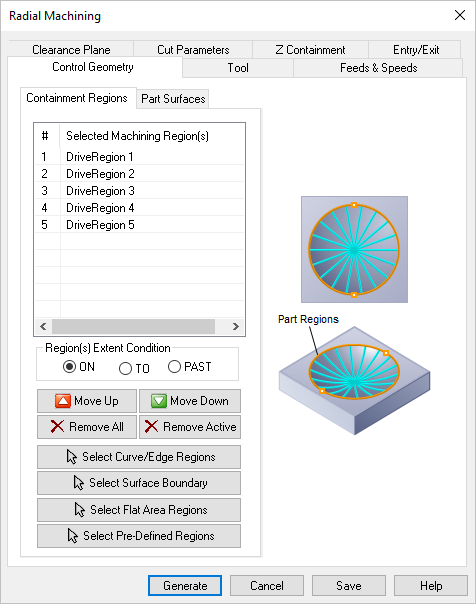Click cursor icon on Select Curve/Edge Regions
This screenshot has width=476, height=604.
(x=72, y=456)
